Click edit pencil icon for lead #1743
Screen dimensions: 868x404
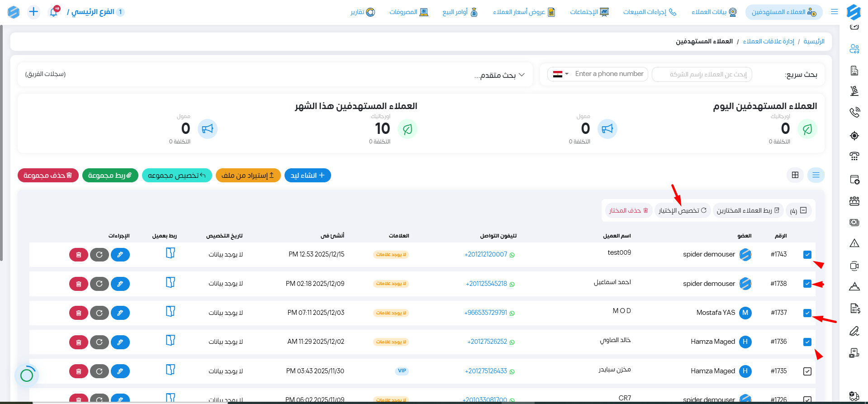pyautogui.click(x=120, y=255)
